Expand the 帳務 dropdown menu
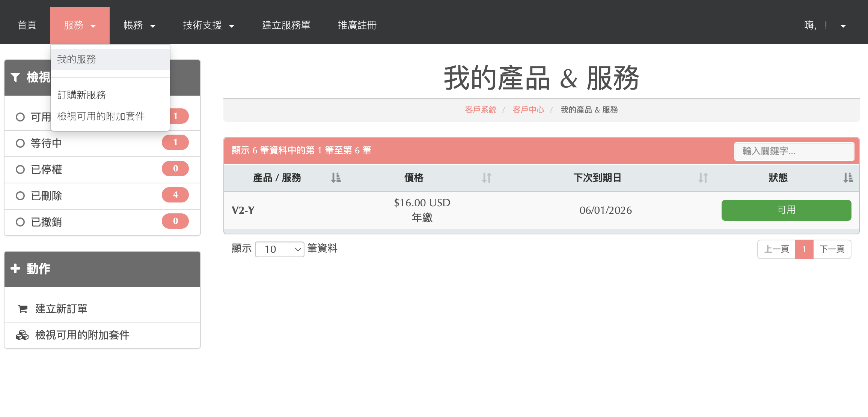The image size is (868, 417). (x=139, y=25)
